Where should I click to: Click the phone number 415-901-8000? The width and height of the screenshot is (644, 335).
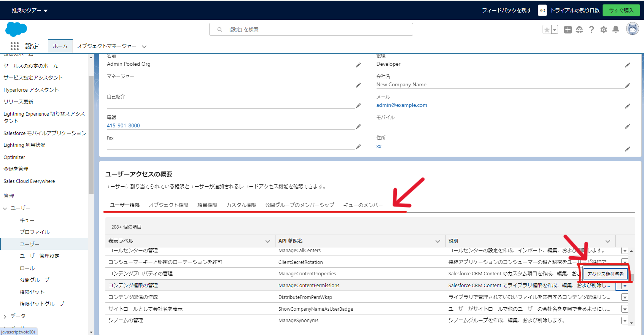pyautogui.click(x=123, y=125)
